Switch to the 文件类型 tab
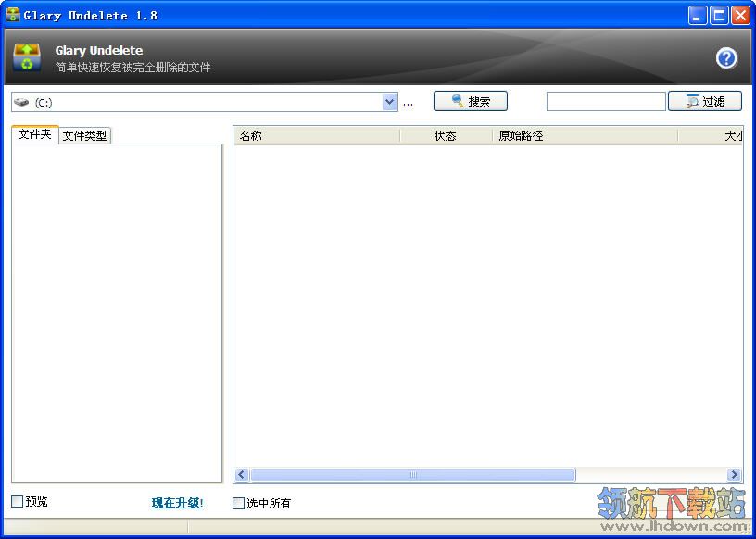This screenshot has width=756, height=539. [85, 136]
